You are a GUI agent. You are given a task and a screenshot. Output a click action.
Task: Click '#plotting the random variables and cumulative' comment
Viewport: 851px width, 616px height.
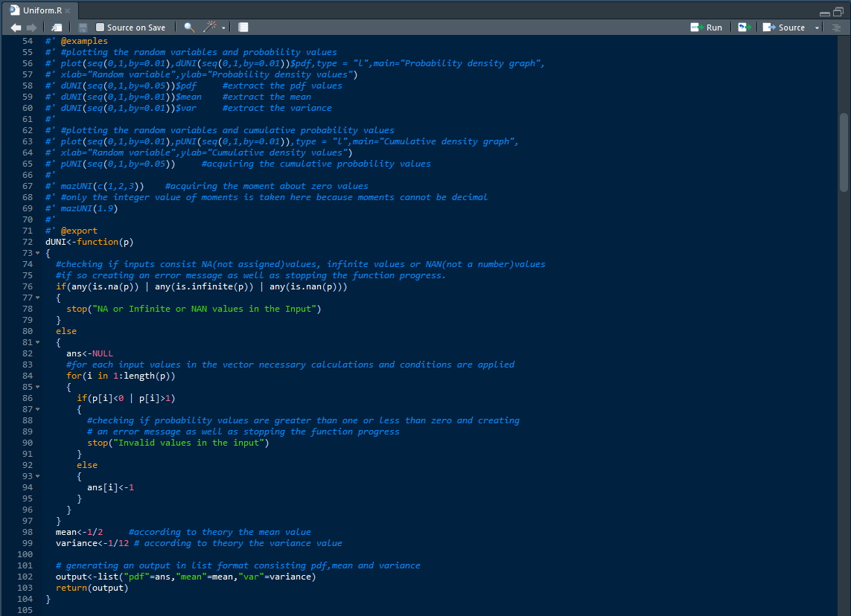pyautogui.click(x=227, y=130)
